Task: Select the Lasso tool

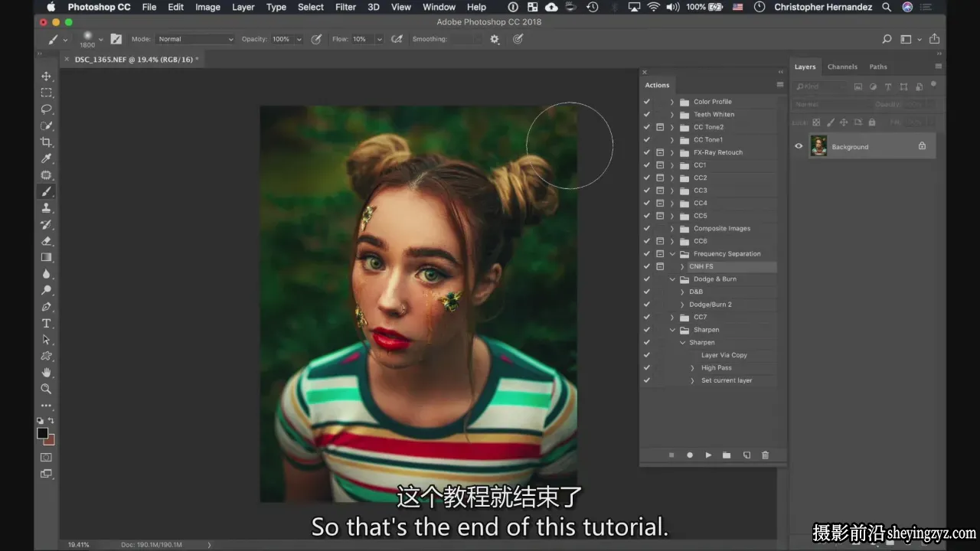Action: (x=47, y=109)
